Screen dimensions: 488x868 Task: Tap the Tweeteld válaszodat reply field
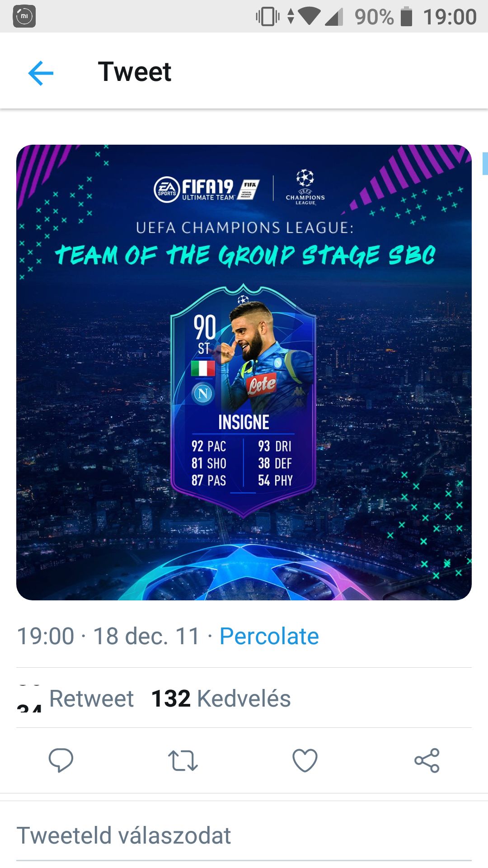click(x=244, y=836)
